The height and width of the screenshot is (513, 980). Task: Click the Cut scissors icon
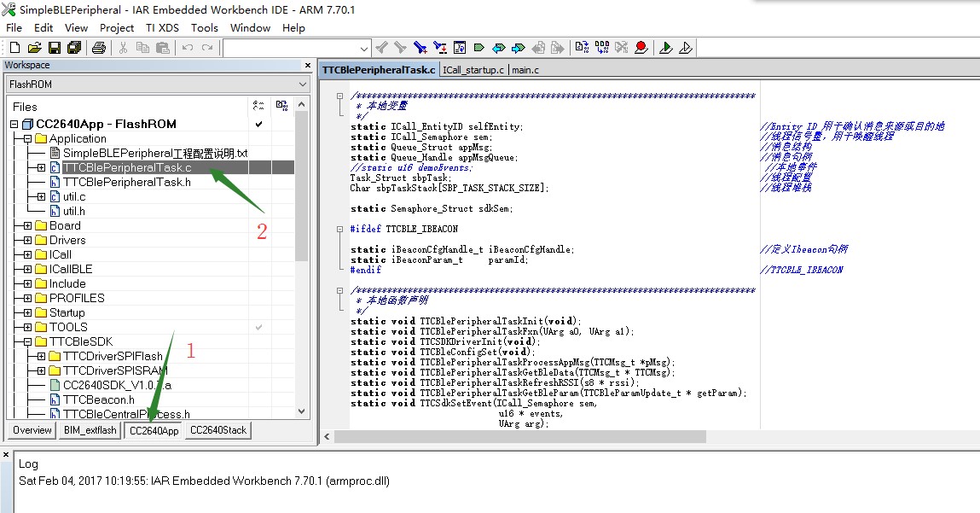123,48
